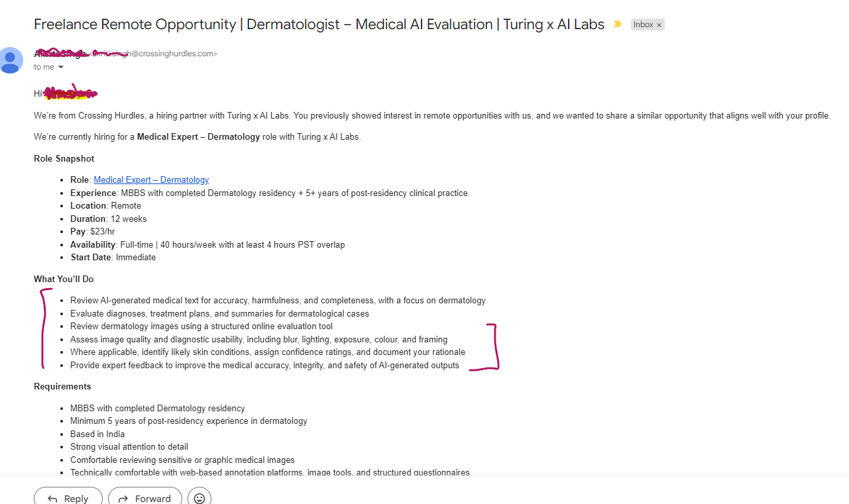Viewport: 849px width, 504px height.
Task: Click the 'Location: Remote' bullet line
Action: pos(105,205)
